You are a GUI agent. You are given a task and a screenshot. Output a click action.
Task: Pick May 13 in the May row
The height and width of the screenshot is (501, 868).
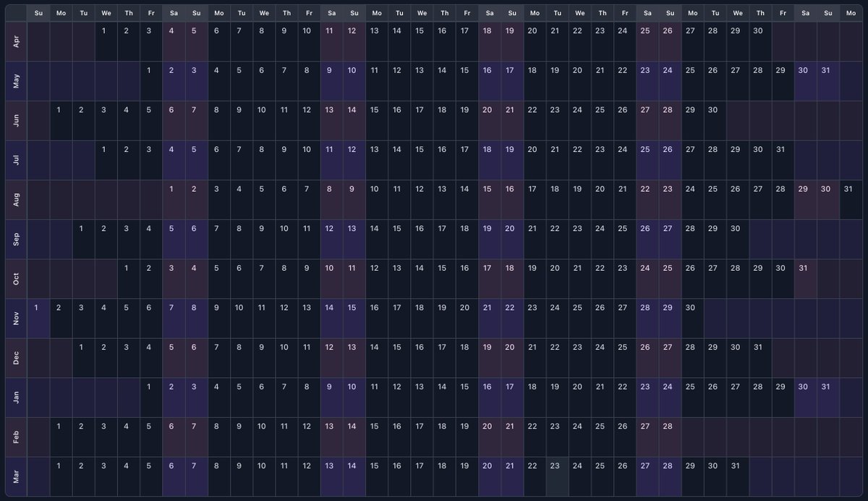[422, 81]
